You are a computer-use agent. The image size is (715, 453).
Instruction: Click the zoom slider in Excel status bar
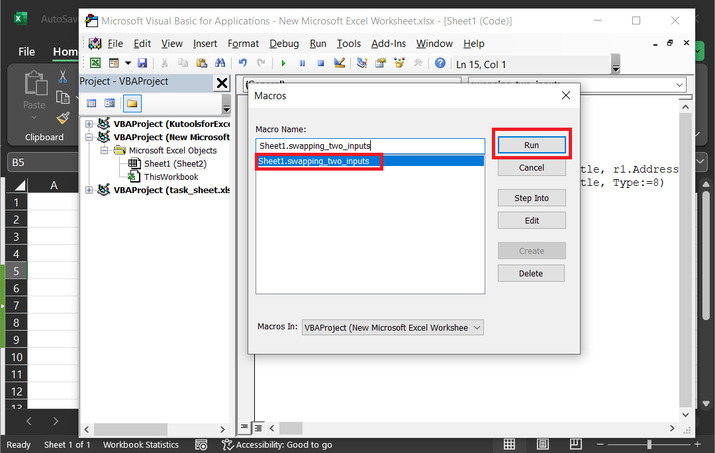tap(649, 444)
